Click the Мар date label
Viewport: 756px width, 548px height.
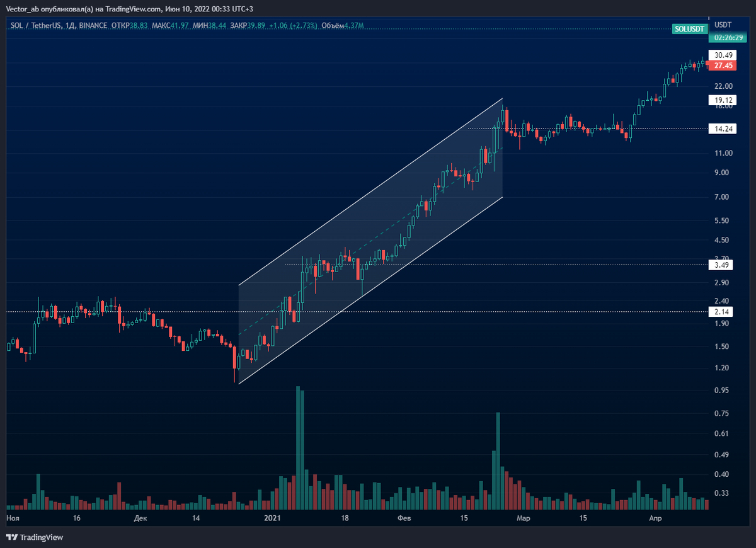(524, 518)
